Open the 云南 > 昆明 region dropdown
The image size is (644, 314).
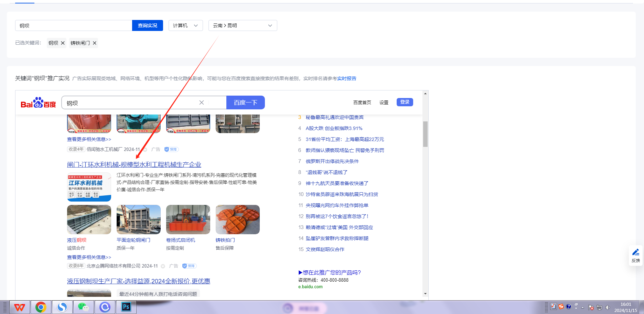243,25
